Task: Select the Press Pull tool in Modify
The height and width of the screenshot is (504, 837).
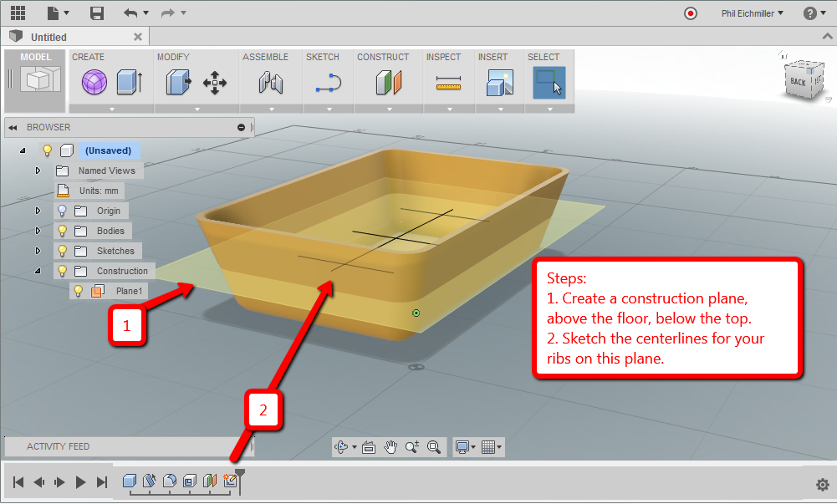Action: coord(178,82)
